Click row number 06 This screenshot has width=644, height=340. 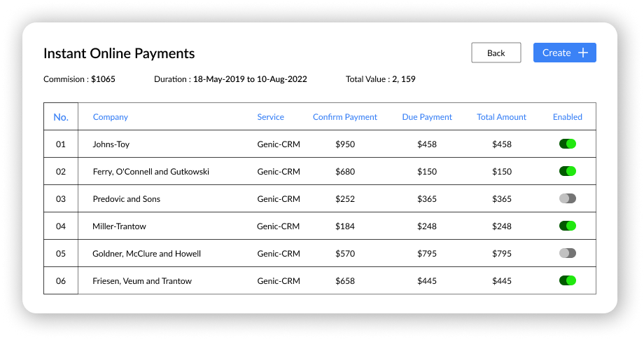[x=61, y=281]
